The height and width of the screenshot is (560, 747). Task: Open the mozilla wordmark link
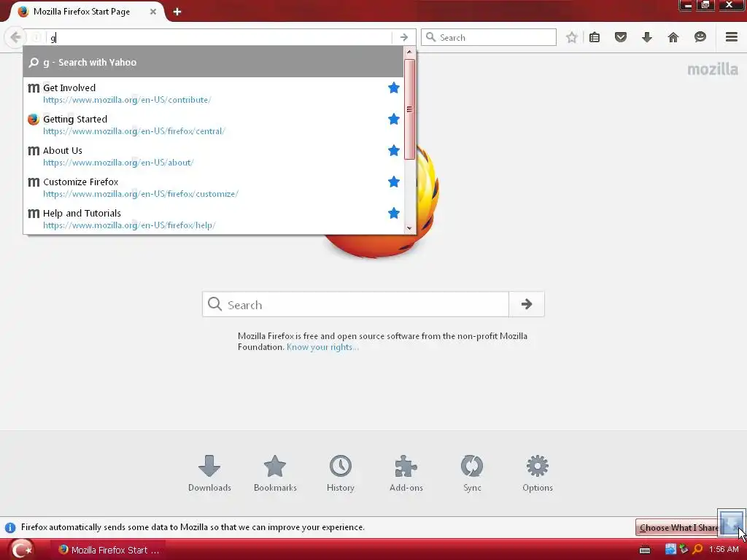click(x=713, y=69)
